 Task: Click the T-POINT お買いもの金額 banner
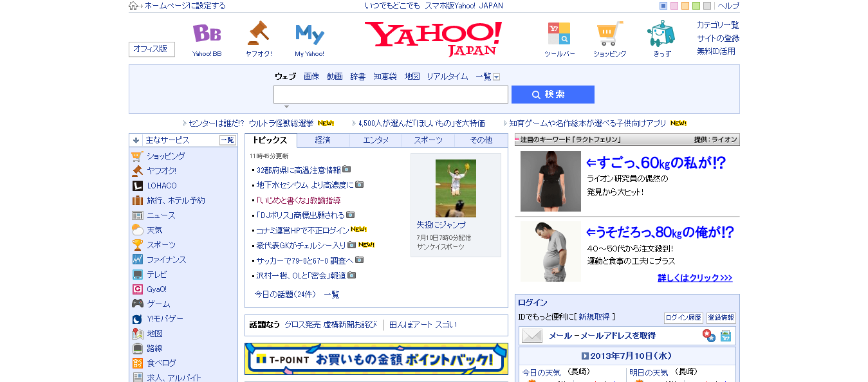click(376, 359)
